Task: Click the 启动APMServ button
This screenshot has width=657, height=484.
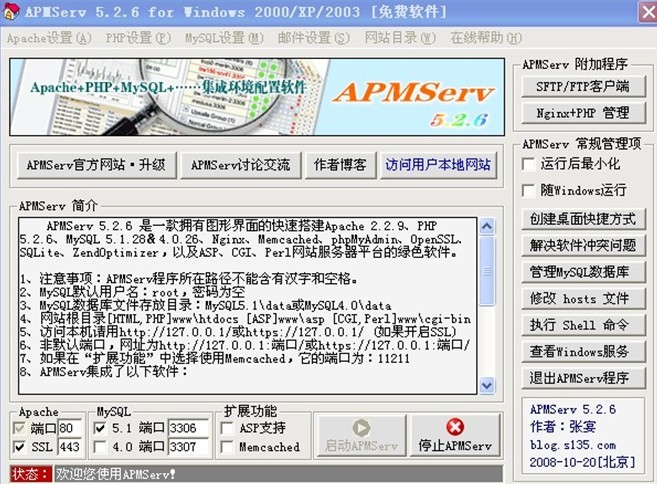Action: (361, 435)
